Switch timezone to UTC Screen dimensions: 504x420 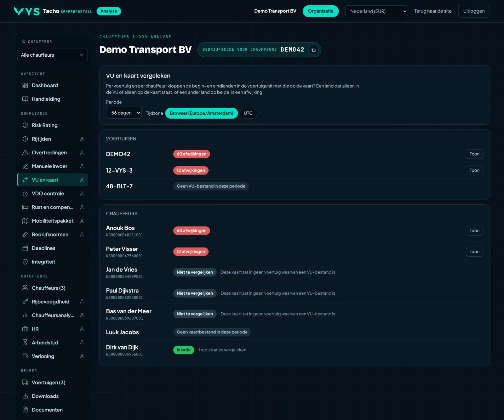(x=248, y=113)
